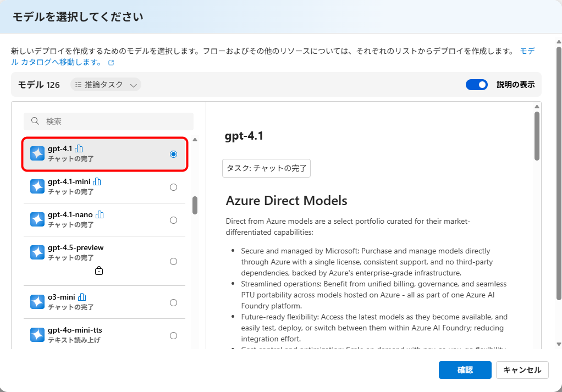Click the benchmark chart icon beside o3-mini

(x=82, y=297)
